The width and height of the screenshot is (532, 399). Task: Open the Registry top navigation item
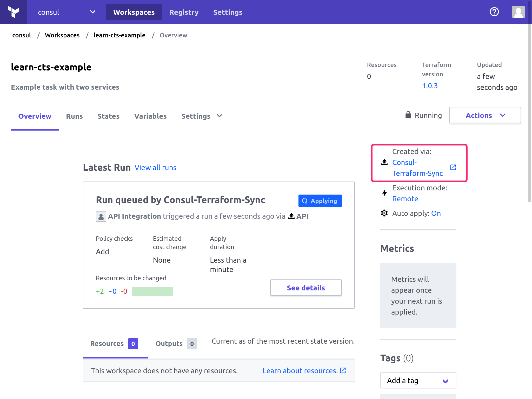pyautogui.click(x=184, y=12)
